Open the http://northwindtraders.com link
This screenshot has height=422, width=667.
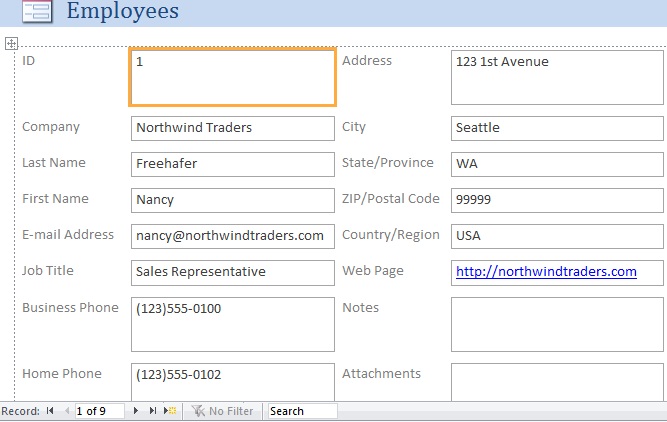click(546, 272)
